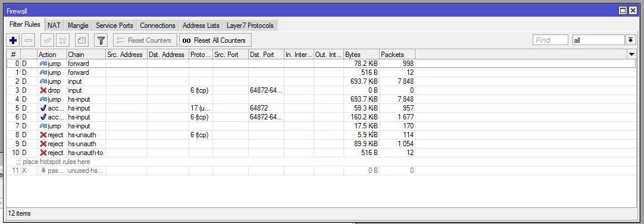Switch to the Service Ports tab
Viewport: 644px width, 224px height.
(114, 26)
